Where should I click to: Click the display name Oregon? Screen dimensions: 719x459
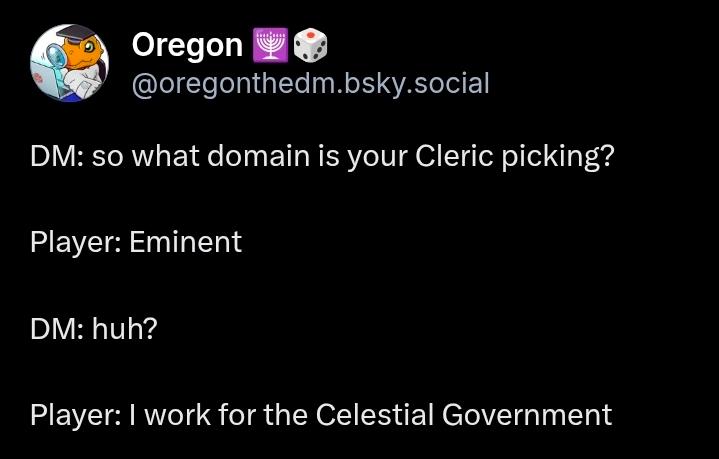click(187, 45)
